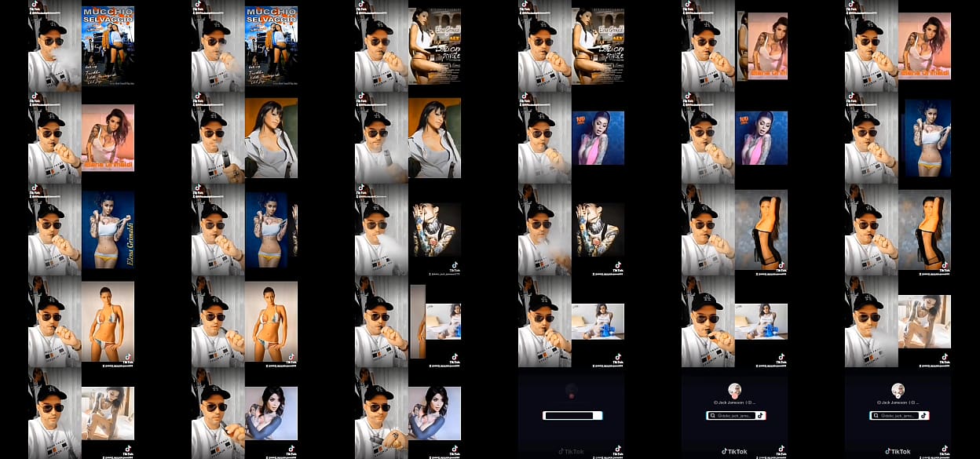
Task: Click profile avatar with red follow badge
Action: [x=734, y=390]
